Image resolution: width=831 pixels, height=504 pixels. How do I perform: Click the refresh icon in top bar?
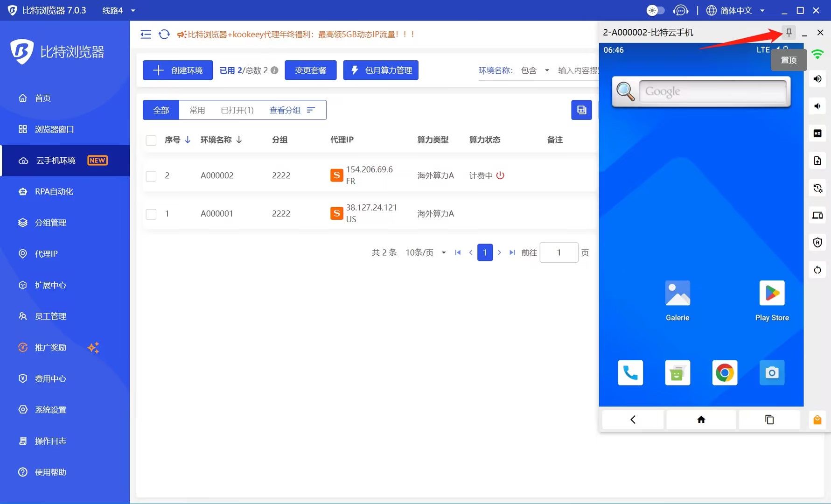point(164,34)
